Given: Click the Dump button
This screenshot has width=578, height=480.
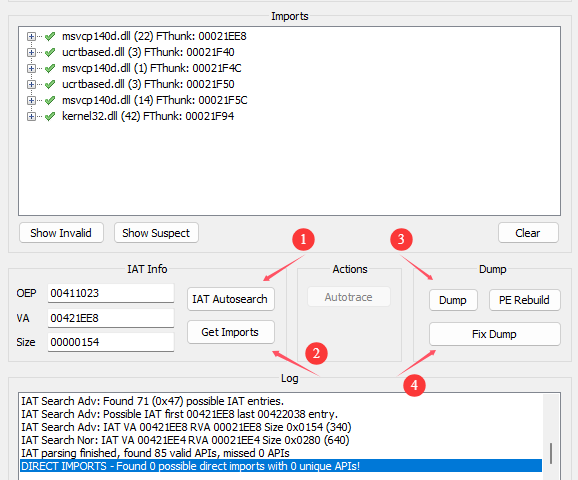Looking at the screenshot, I should (453, 300).
